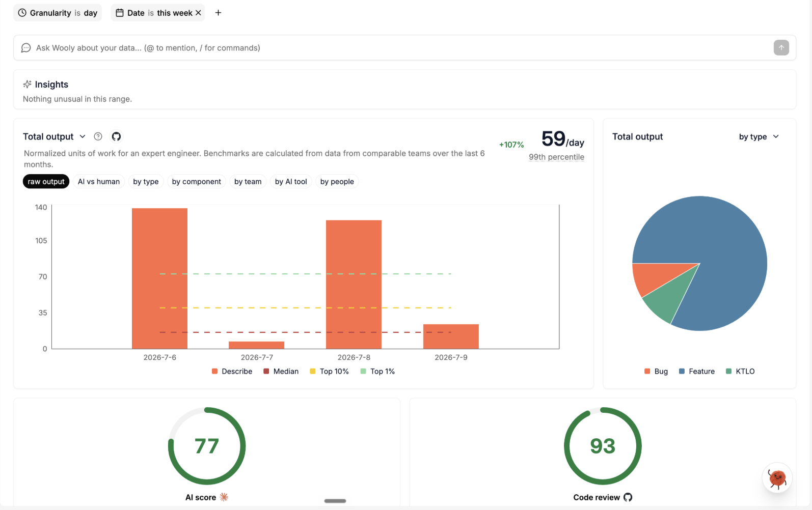Image resolution: width=812 pixels, height=510 pixels.
Task: Click the Claude starburst icon by AI score
Action: pos(224,497)
